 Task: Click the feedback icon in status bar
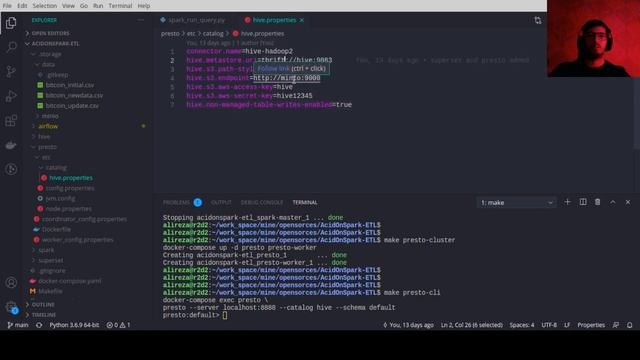(x=616, y=325)
